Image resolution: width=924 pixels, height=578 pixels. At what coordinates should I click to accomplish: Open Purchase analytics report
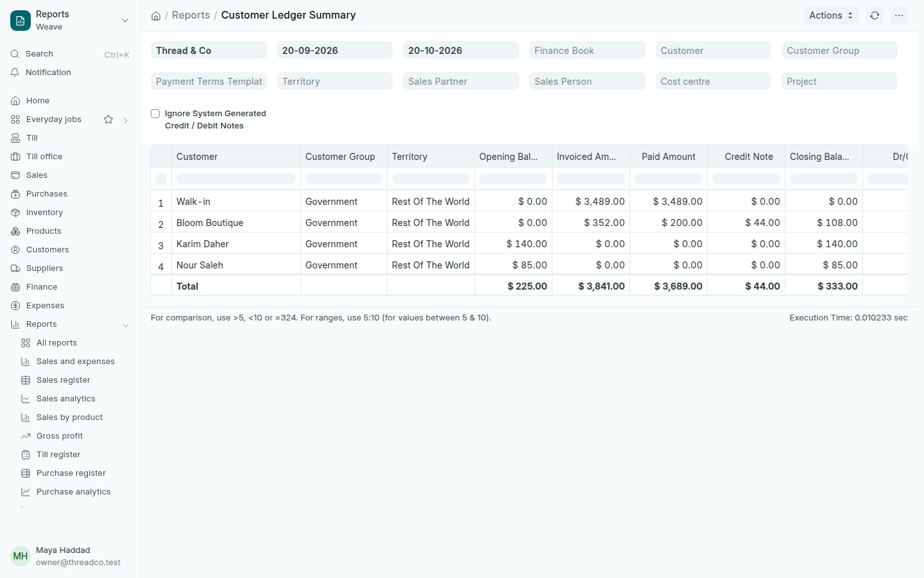(73, 492)
